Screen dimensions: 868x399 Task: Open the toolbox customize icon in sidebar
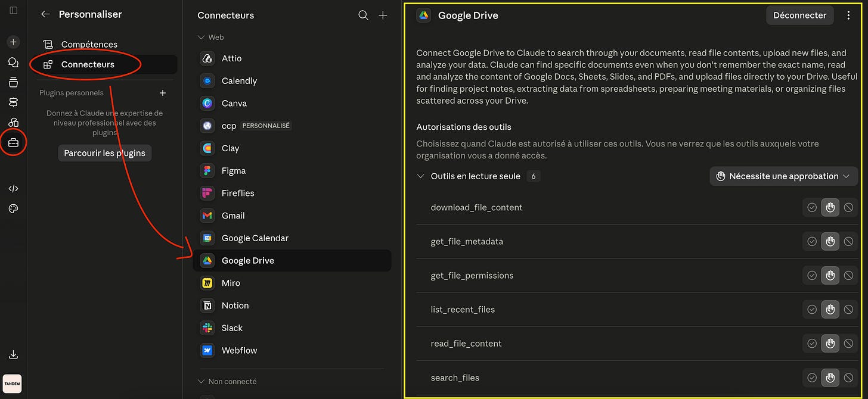coord(13,142)
